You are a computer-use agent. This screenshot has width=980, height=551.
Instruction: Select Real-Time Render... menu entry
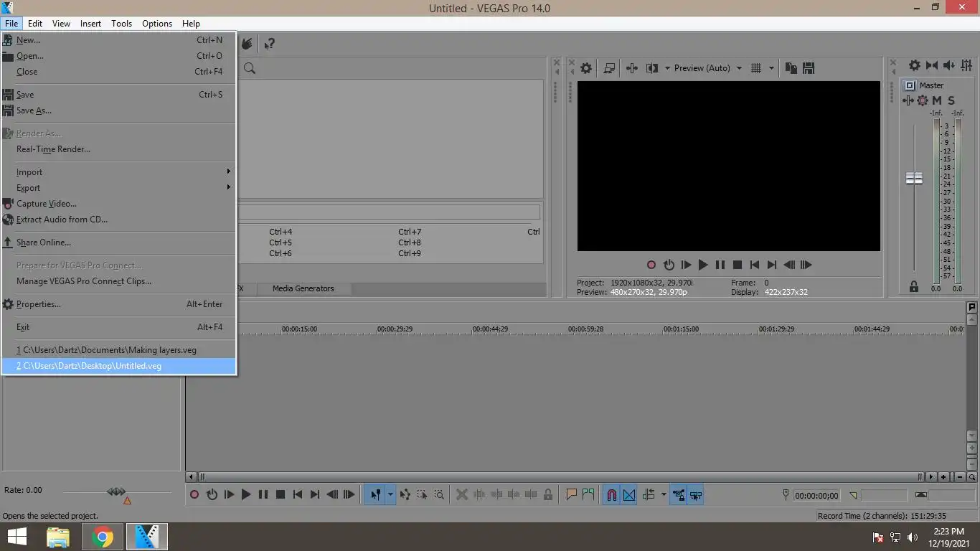click(118, 149)
